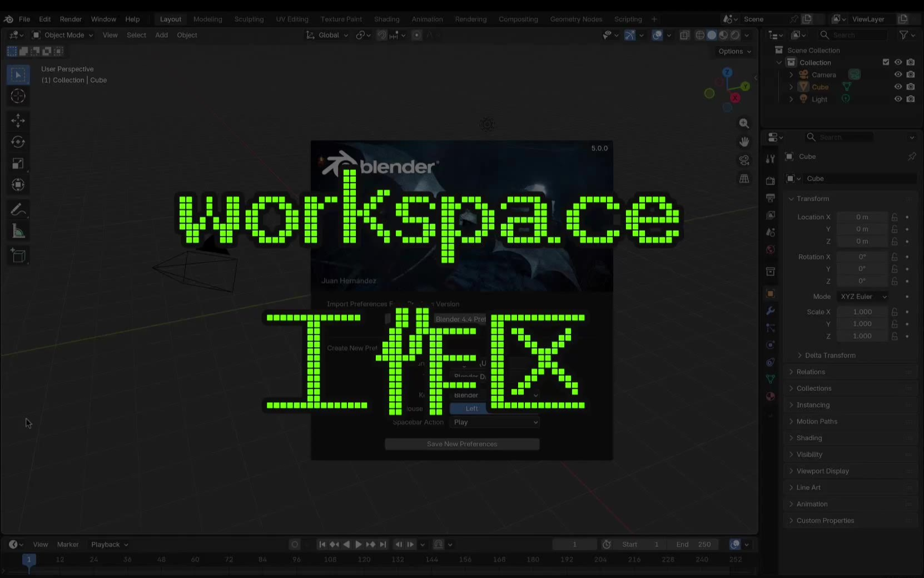Click the Scale X value slider field
924x578 pixels.
point(862,312)
